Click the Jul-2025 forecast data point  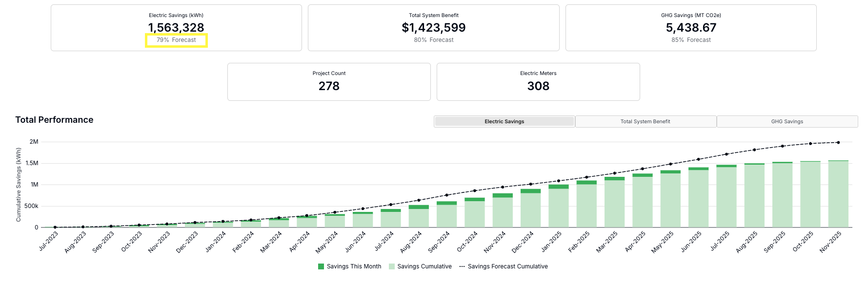click(x=727, y=154)
